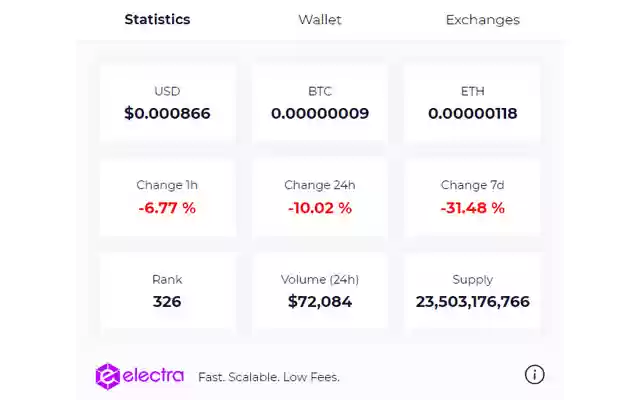Click the electra brand name text
Screen dimensions: 640x400
[x=153, y=376]
